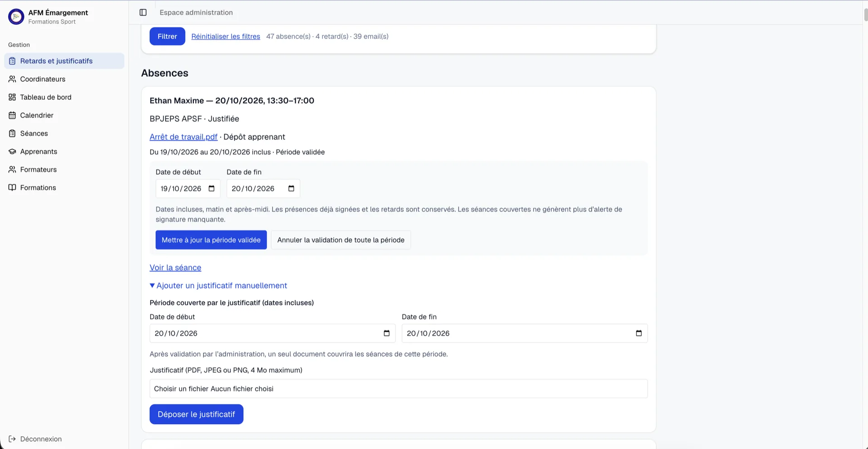
Task: Click the Séances clipboard icon
Action: (12, 133)
